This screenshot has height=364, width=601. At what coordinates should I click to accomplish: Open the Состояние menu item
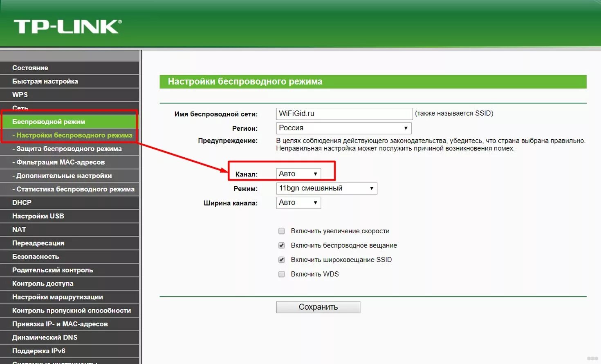[x=70, y=68]
